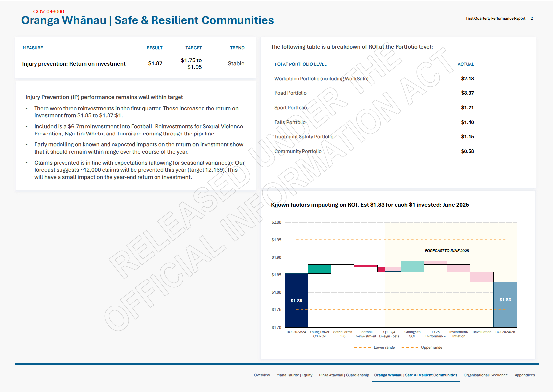The image size is (553, 392).
Task: Select the Injury prevention ROI measure row
Action: pos(133,64)
